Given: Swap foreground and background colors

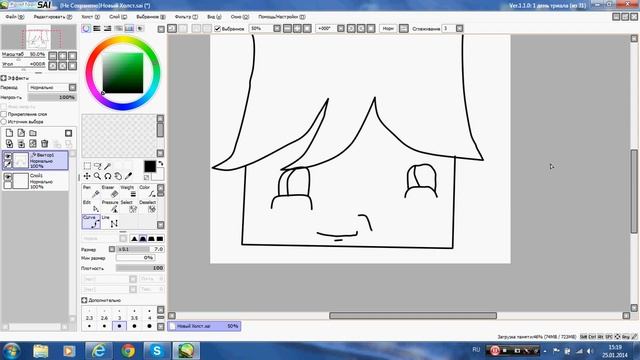Looking at the screenshot, I should point(161,163).
